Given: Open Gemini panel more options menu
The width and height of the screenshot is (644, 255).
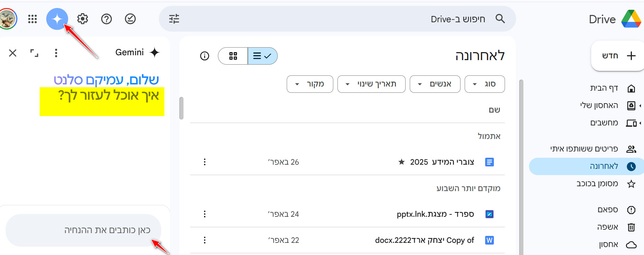Looking at the screenshot, I should click(x=56, y=53).
